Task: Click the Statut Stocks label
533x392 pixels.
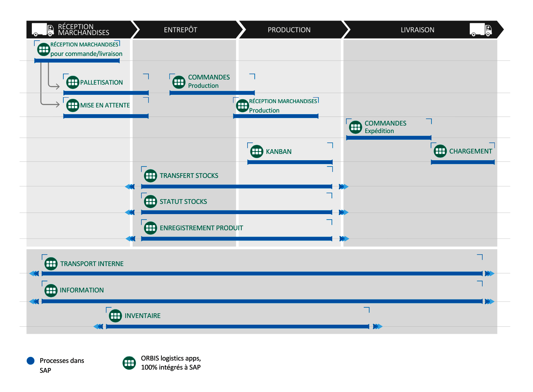Action: click(x=183, y=202)
